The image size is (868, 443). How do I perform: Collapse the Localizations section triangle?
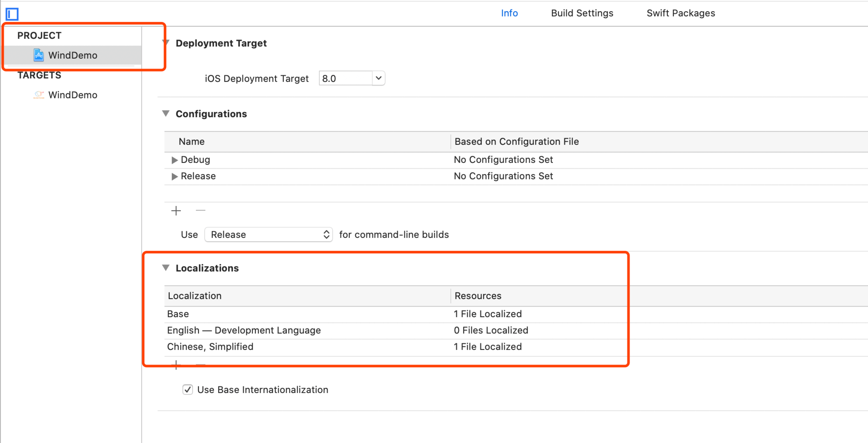166,268
